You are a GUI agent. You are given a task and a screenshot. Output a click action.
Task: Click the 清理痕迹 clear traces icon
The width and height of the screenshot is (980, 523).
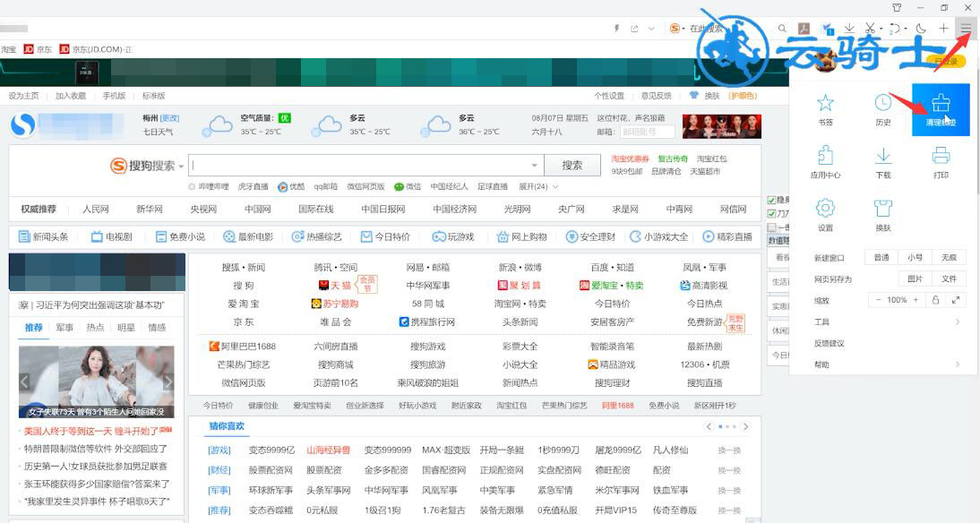click(941, 104)
